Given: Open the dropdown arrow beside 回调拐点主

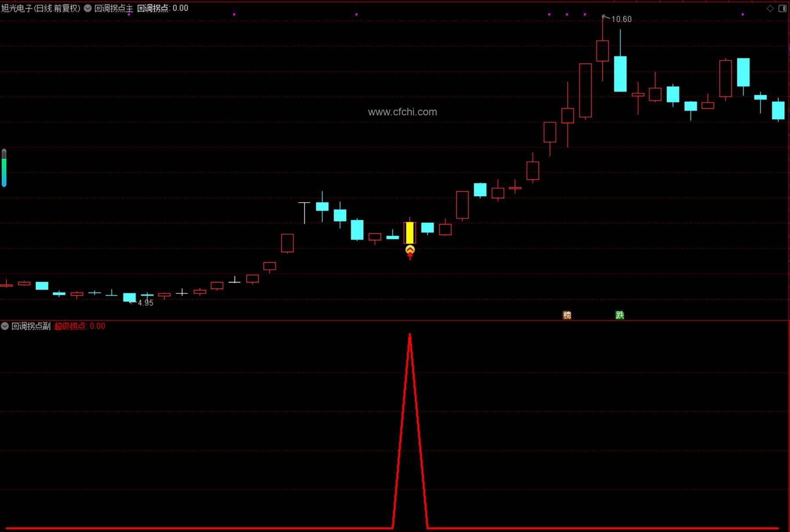Looking at the screenshot, I should (88, 8).
